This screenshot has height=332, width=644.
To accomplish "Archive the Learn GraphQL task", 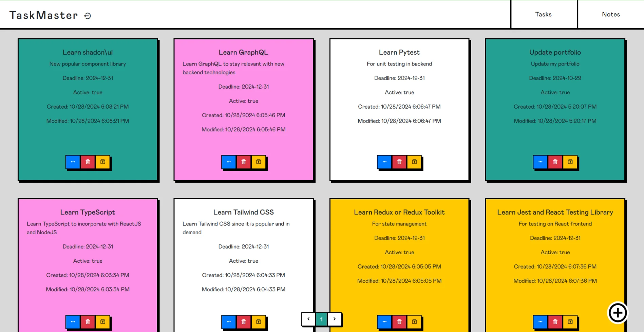I will click(x=259, y=162).
